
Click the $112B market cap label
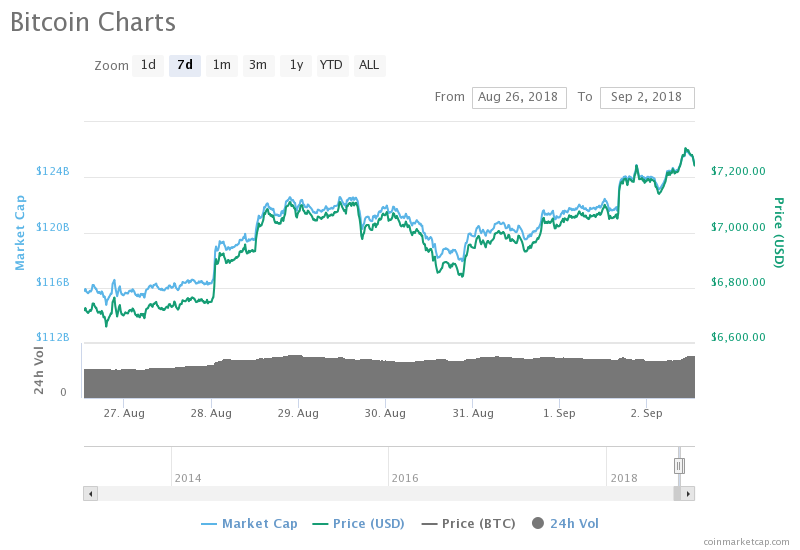coord(53,337)
